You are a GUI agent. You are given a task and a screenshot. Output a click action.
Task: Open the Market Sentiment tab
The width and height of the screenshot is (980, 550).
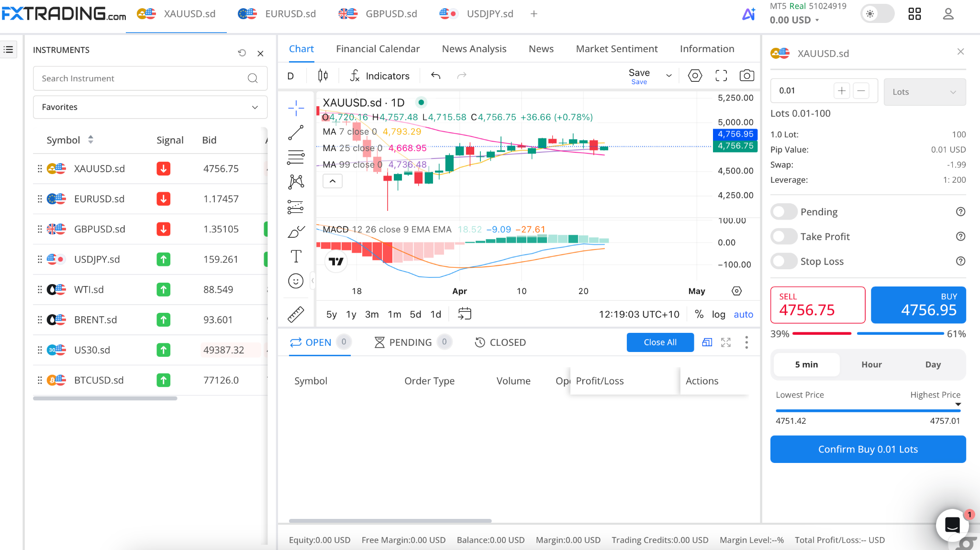click(616, 49)
